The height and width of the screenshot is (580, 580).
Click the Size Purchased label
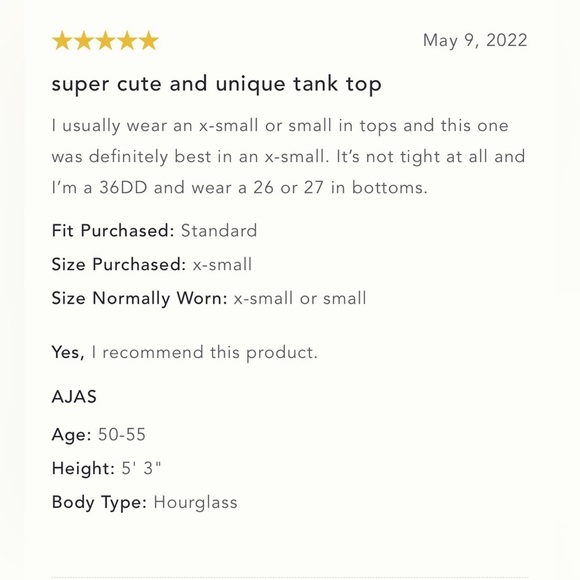point(119,264)
